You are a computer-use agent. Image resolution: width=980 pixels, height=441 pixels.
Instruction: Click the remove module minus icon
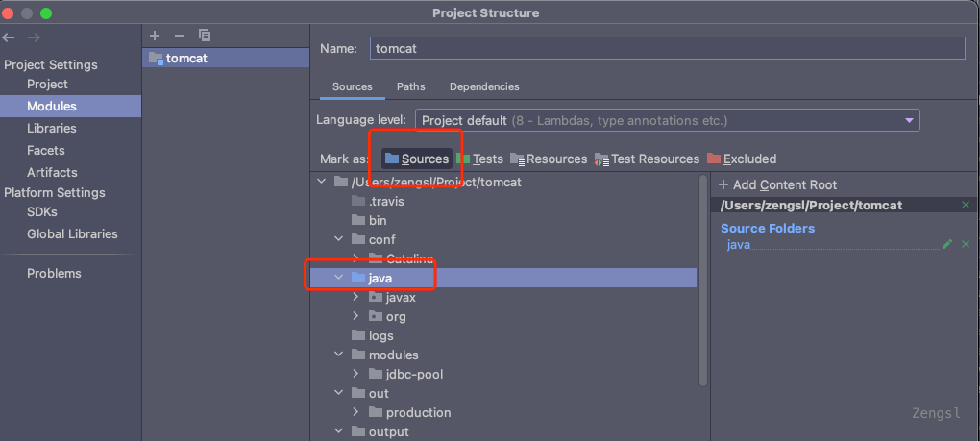179,36
